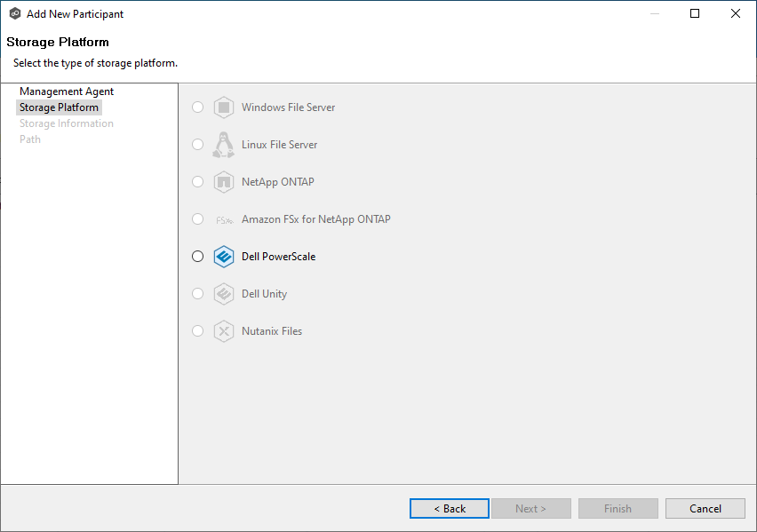
Task: Choose the NetApp ONTAP radio button
Action: (197, 182)
